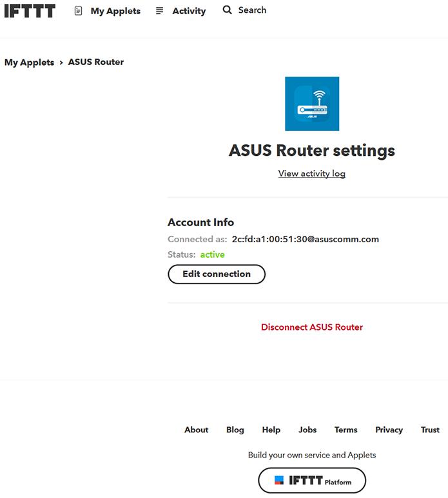Click the connected account email address
This screenshot has width=448, height=498.
pos(306,239)
